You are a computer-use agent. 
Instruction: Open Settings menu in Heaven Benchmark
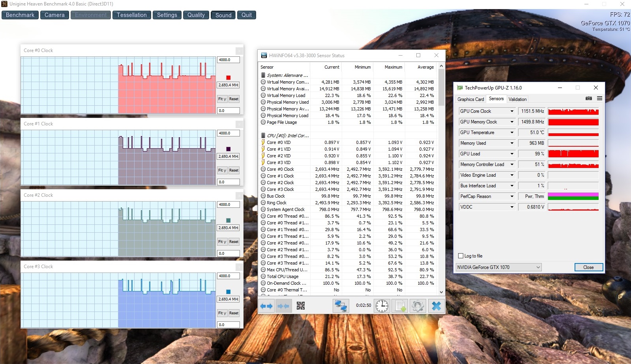(167, 15)
